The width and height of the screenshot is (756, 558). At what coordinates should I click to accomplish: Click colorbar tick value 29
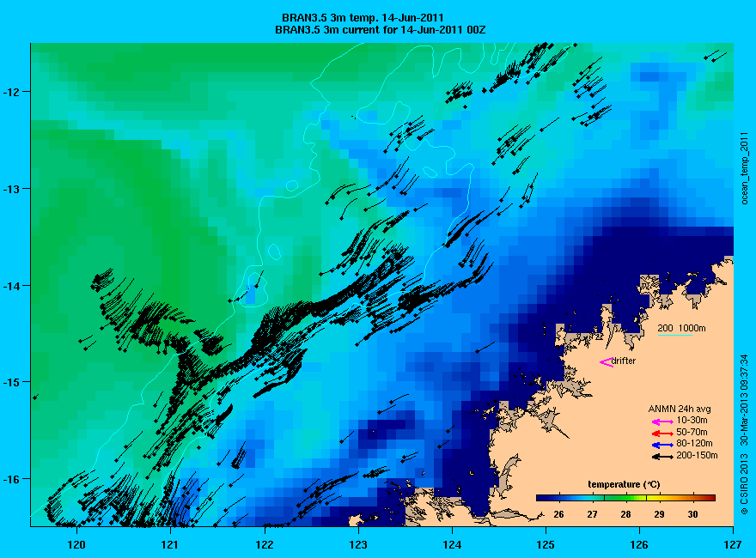click(x=659, y=514)
